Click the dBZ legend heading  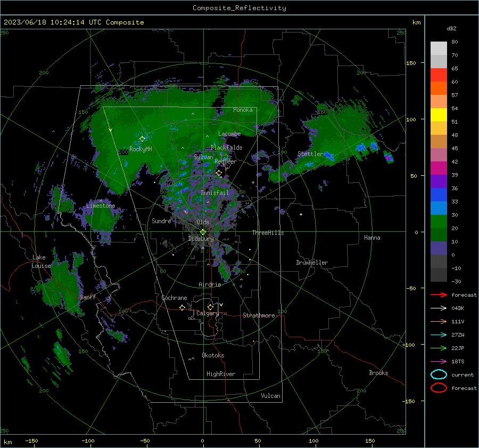(x=451, y=28)
